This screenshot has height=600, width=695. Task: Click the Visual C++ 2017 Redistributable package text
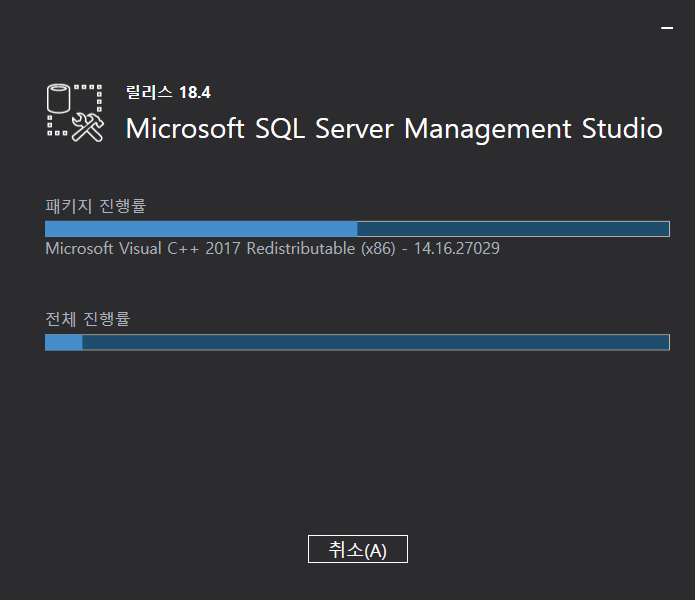point(272,249)
